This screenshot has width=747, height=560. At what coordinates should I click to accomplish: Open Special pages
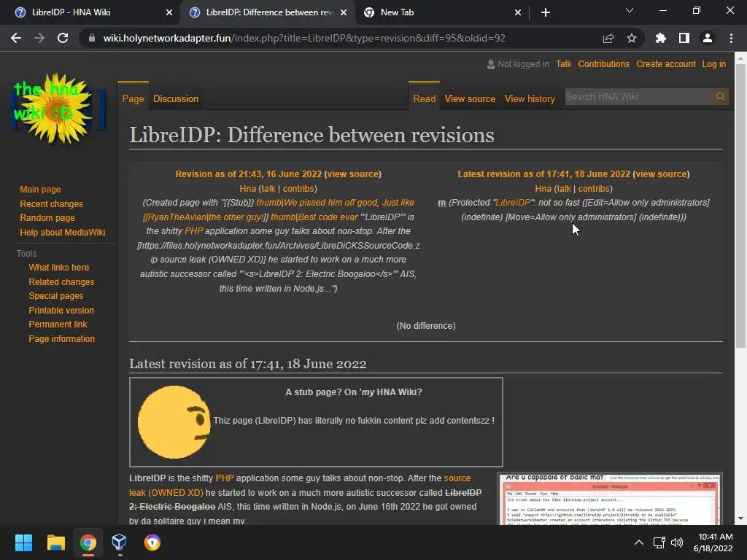(x=55, y=296)
